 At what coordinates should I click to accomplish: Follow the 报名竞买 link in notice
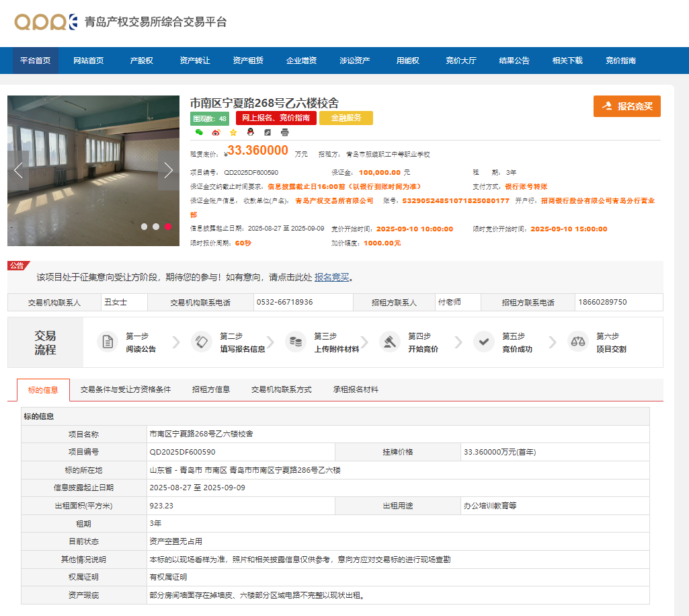[332, 277]
